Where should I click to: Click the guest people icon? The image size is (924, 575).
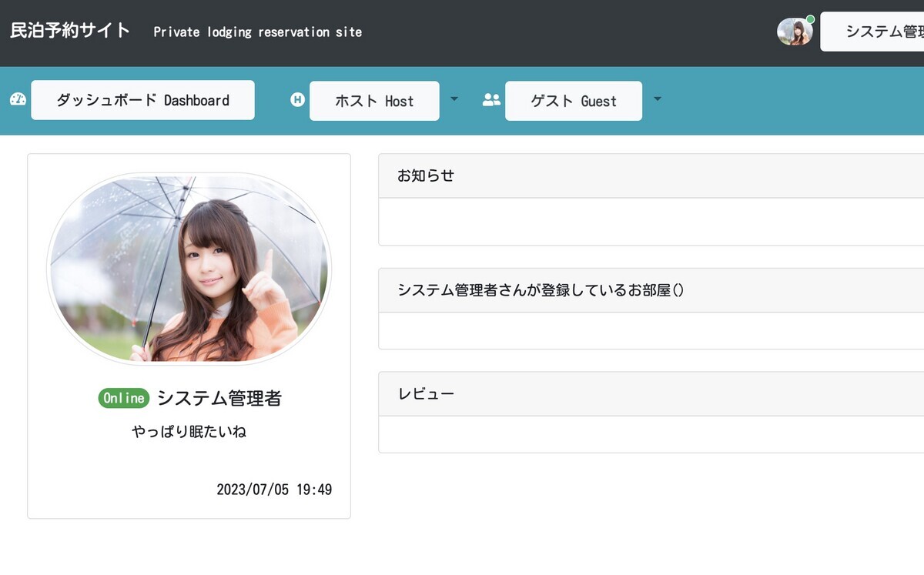click(491, 99)
